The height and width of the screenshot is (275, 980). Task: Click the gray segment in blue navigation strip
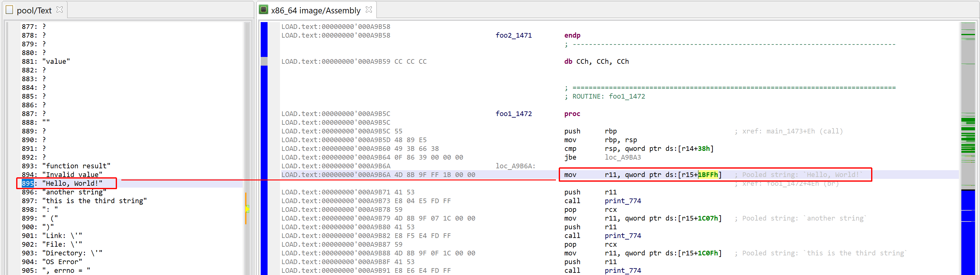tap(264, 61)
